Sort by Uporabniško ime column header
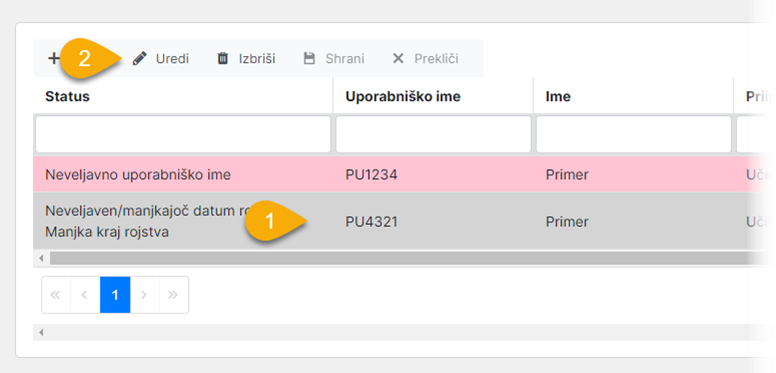 403,96
